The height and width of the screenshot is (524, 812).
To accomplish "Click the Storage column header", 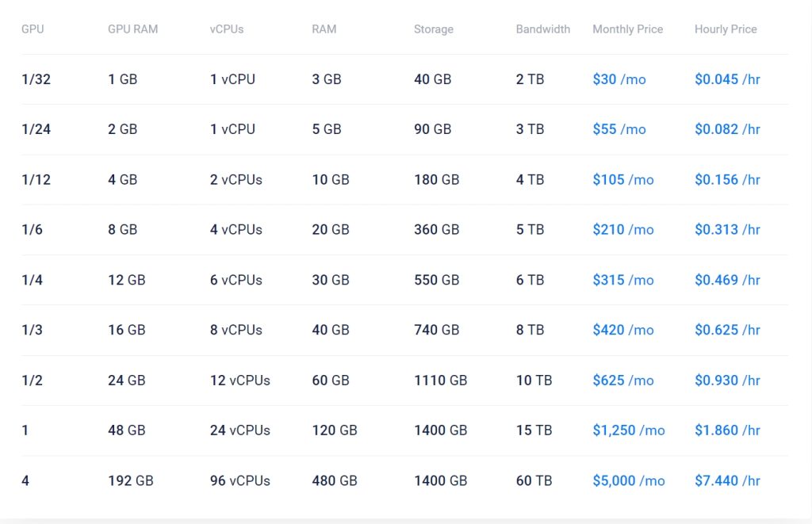I will click(433, 29).
